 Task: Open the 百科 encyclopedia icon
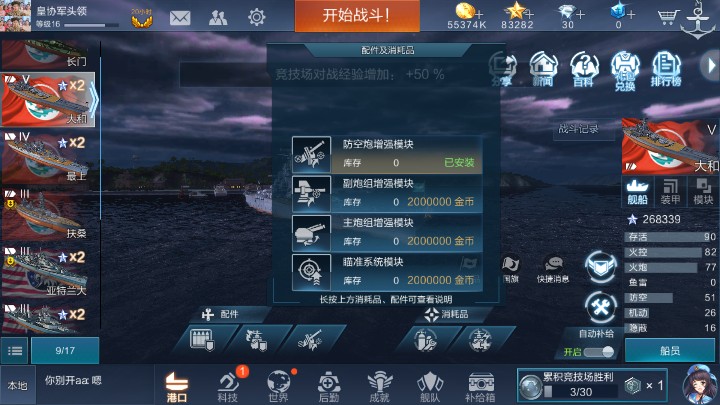point(584,69)
